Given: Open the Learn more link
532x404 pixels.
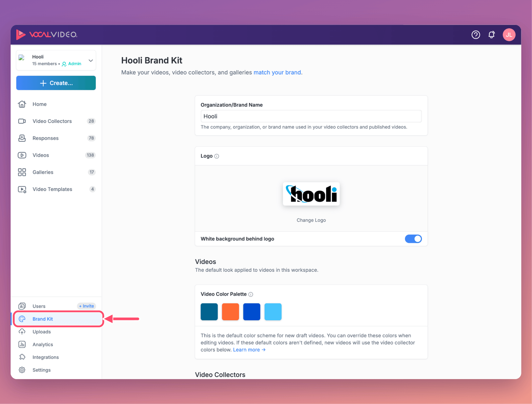Looking at the screenshot, I should click(249, 350).
